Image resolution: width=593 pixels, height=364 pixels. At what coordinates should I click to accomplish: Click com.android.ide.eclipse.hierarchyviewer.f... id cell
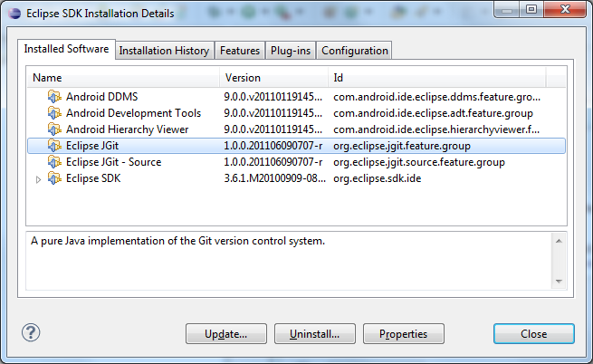(436, 129)
